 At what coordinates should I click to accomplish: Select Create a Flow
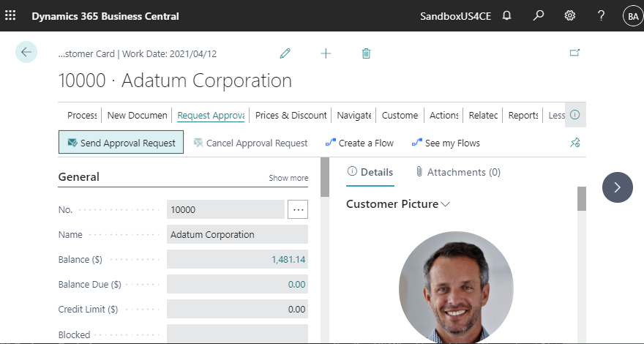pos(359,143)
